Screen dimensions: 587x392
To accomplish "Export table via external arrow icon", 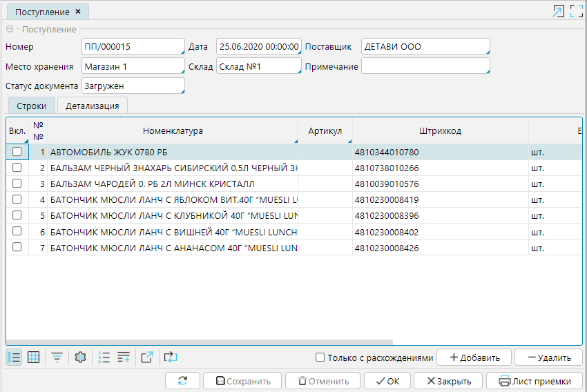I will [x=146, y=357].
